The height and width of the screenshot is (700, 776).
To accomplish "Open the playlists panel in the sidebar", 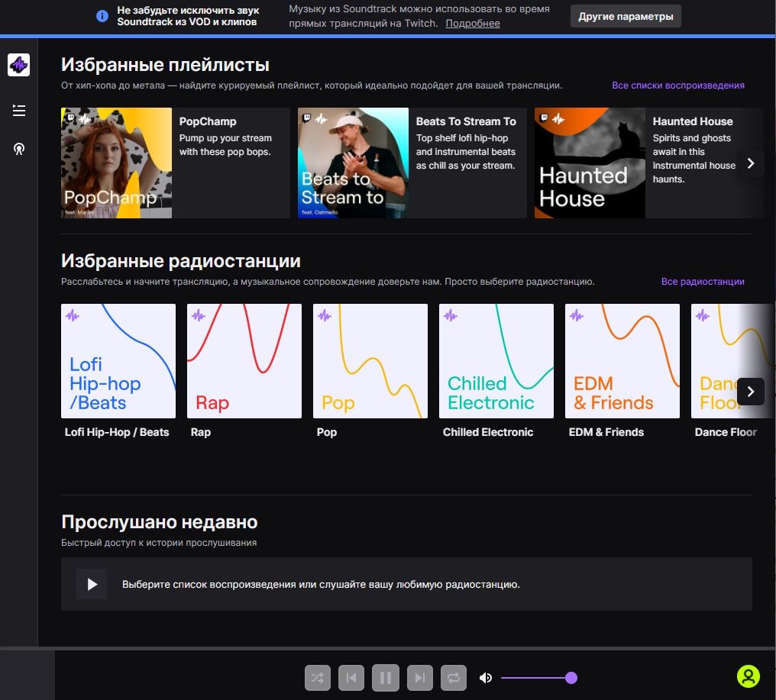I will (x=18, y=110).
